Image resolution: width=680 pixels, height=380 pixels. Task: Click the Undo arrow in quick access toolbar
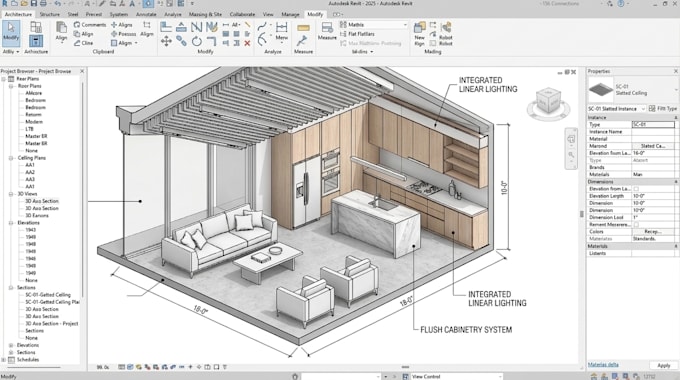coord(57,4)
